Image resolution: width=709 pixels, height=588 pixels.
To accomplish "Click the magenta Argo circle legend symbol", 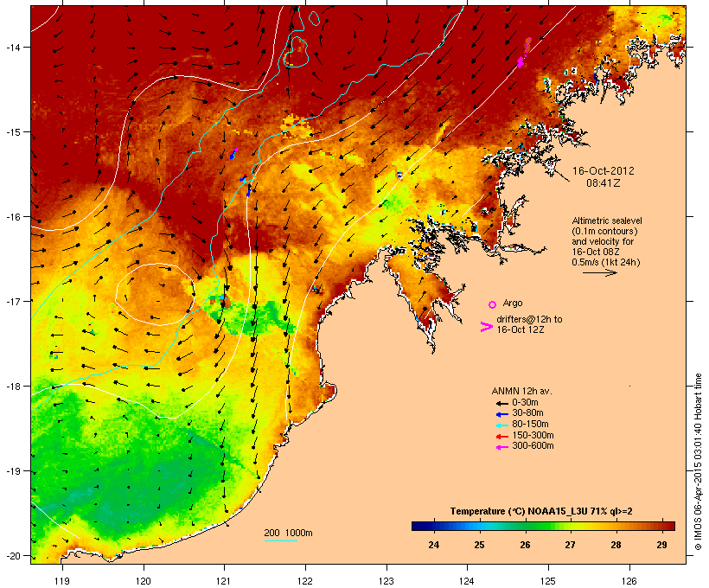I will (493, 304).
